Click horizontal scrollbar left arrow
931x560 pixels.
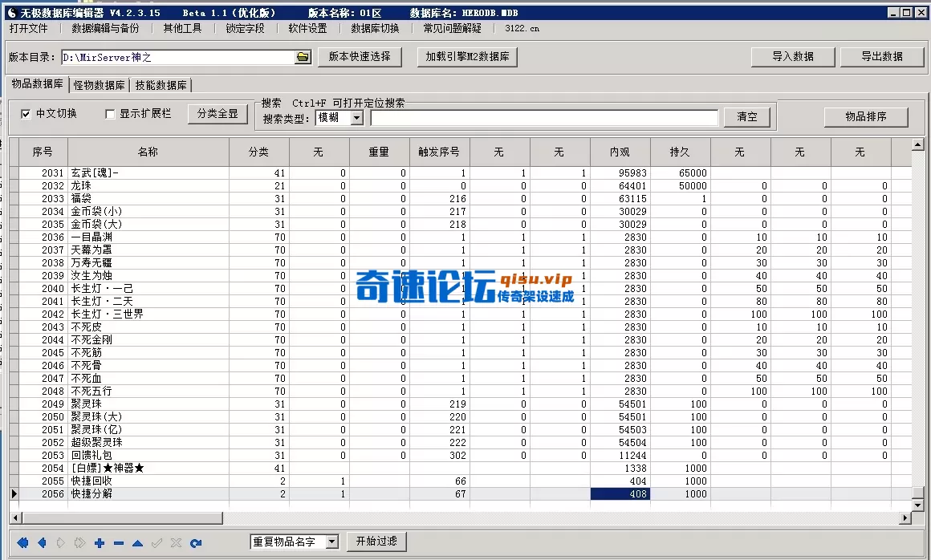(x=15, y=518)
